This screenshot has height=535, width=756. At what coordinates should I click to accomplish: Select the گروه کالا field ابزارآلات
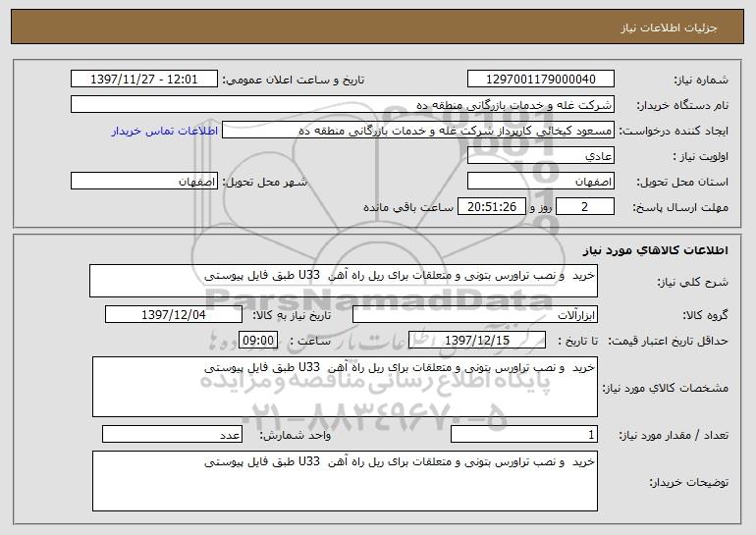pyautogui.click(x=475, y=315)
